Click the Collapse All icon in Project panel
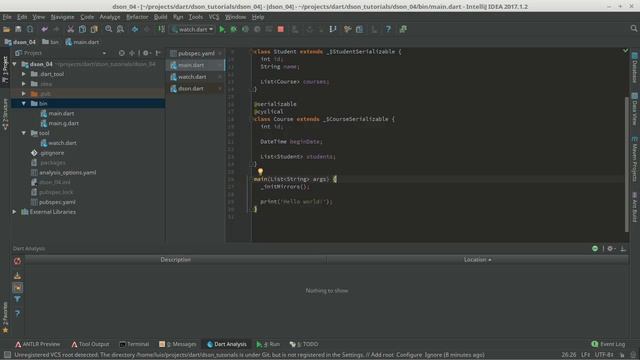The width and height of the screenshot is (640, 360). click(132, 53)
